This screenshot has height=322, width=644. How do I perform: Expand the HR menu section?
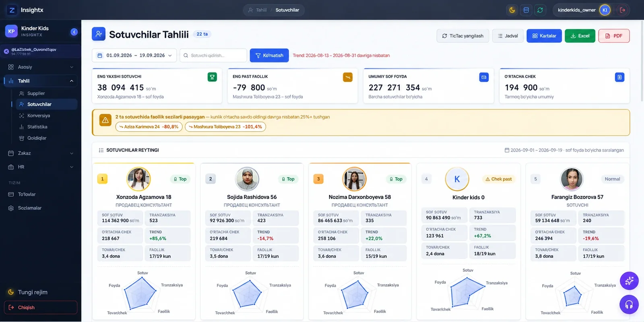[41, 167]
